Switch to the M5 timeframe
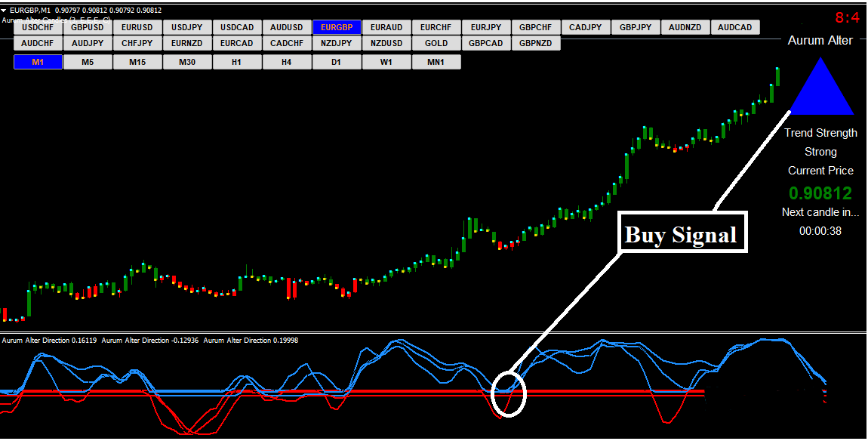 click(x=88, y=62)
